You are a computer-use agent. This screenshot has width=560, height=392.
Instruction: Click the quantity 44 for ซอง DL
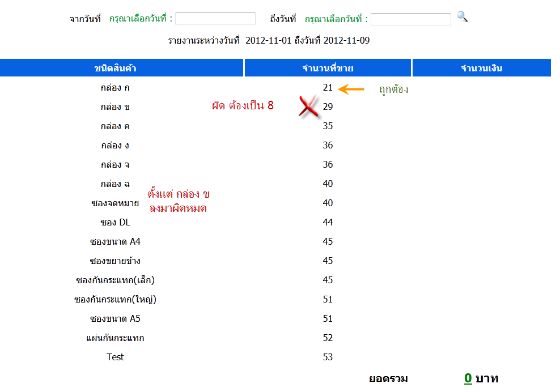point(328,223)
